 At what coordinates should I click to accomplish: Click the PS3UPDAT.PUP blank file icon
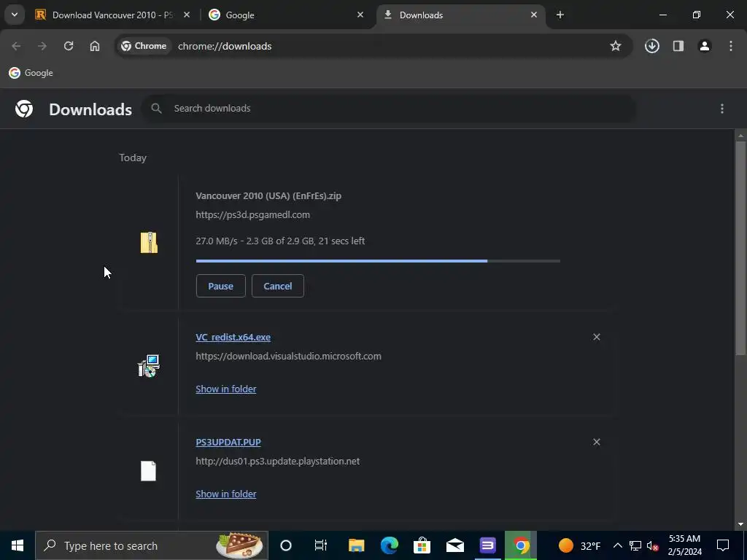click(x=148, y=471)
